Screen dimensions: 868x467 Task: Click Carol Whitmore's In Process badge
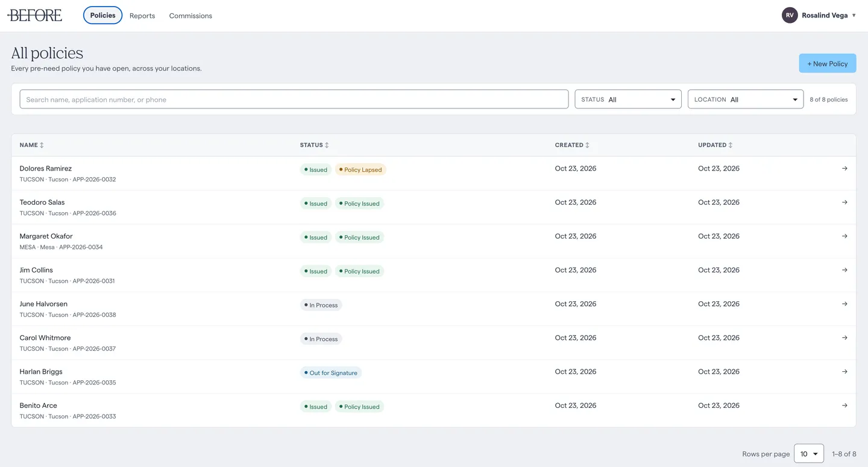[321, 339]
